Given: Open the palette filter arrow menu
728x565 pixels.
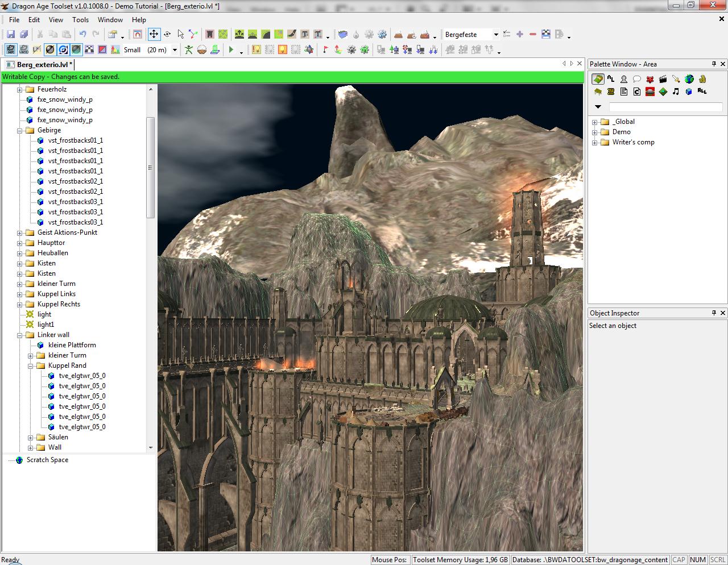Looking at the screenshot, I should [598, 107].
